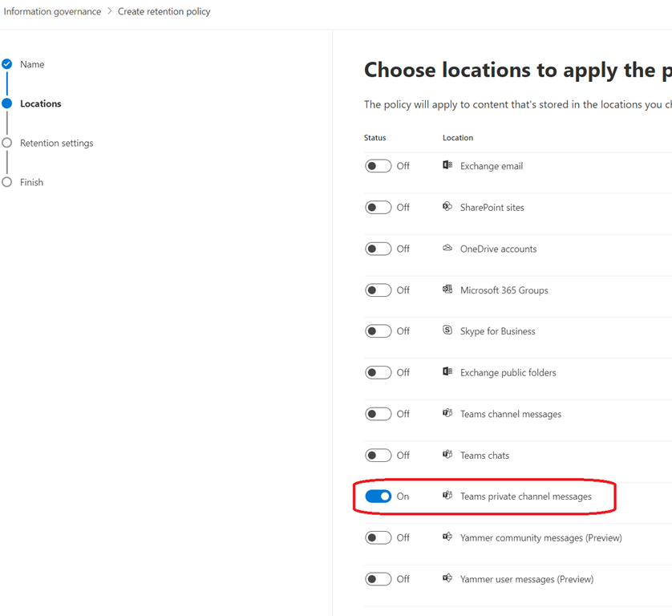Viewport: 672px width, 616px height.
Task: Click the Skype for Business icon
Action: [x=447, y=330]
